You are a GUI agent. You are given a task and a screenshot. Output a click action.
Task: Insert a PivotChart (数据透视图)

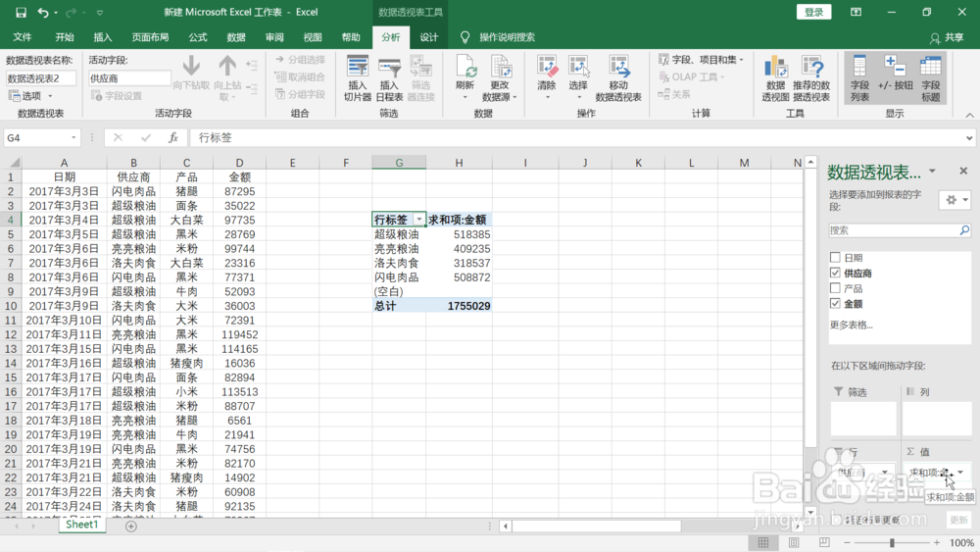[x=775, y=78]
